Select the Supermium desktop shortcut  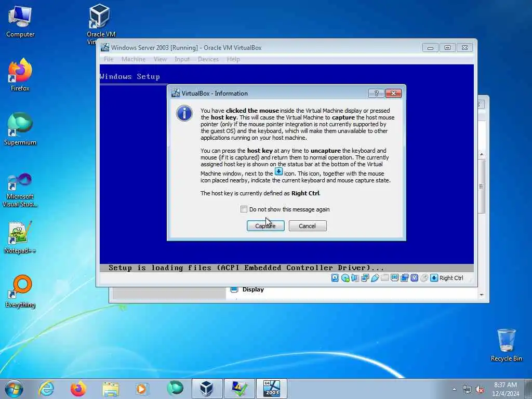point(20,129)
